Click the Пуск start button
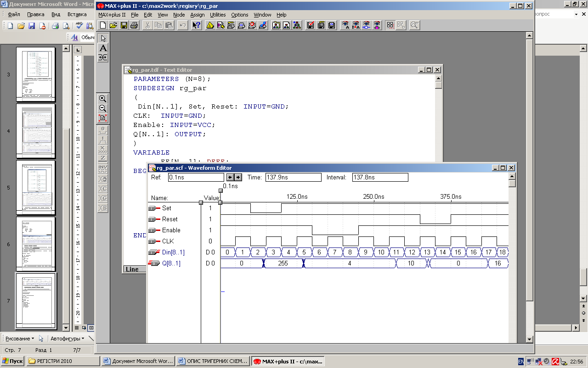The width and height of the screenshot is (588, 368). click(x=13, y=361)
